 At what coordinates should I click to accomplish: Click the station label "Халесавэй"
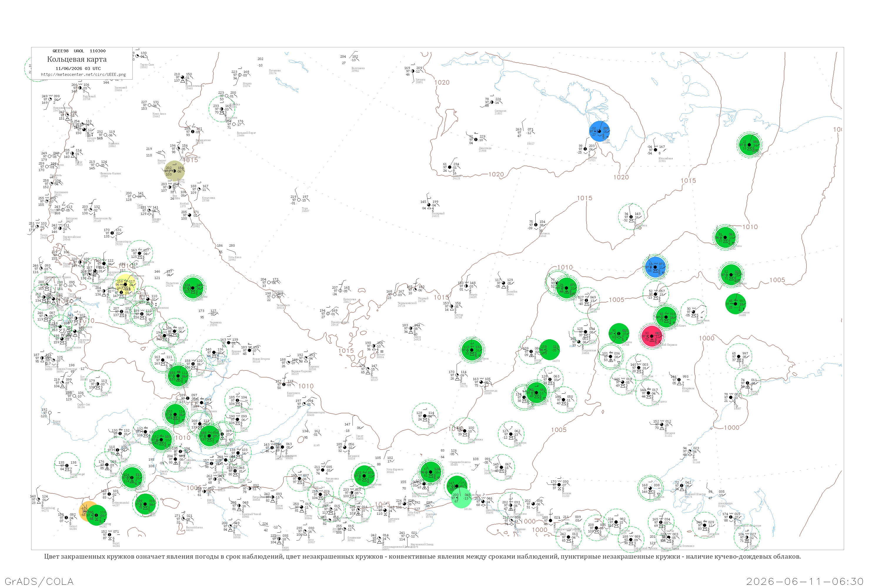[x=121, y=87]
